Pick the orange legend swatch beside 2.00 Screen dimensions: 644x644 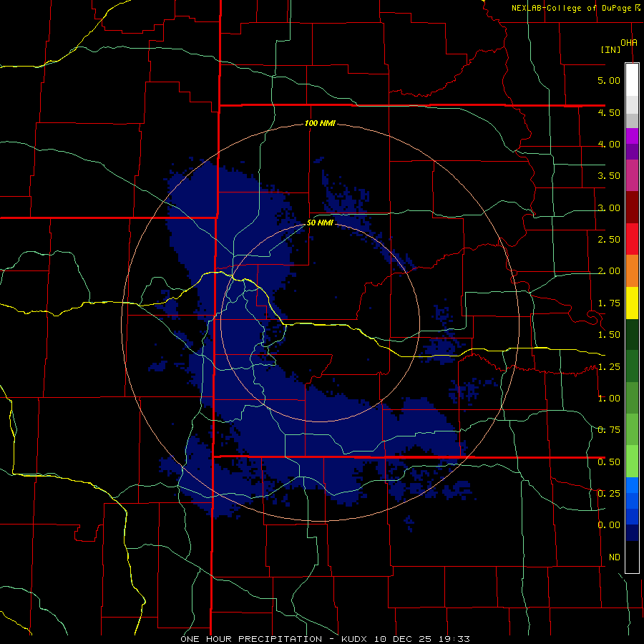632,271
